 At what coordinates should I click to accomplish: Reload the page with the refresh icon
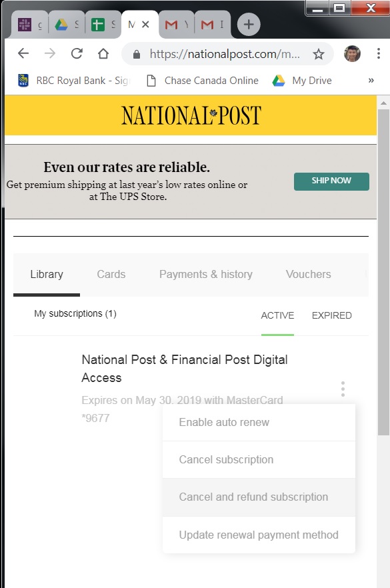point(77,53)
